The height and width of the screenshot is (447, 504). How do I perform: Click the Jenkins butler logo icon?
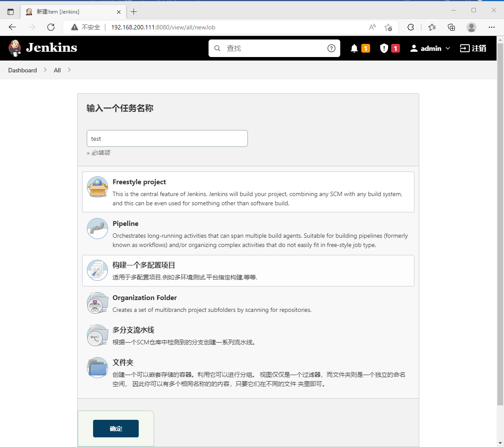tap(14, 48)
